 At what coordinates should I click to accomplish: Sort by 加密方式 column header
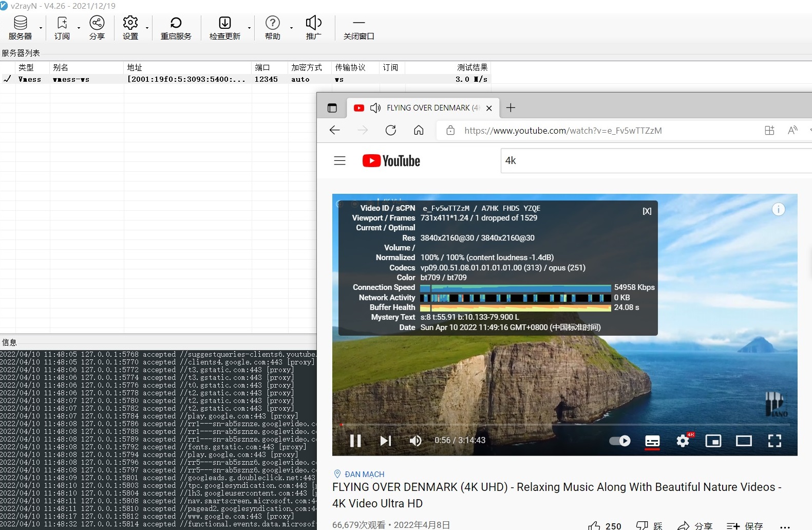tap(310, 67)
